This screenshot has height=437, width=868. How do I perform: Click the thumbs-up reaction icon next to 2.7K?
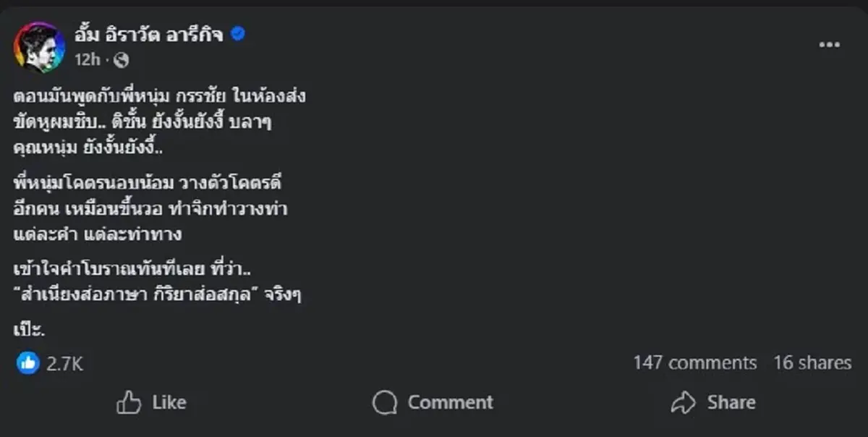coord(27,364)
